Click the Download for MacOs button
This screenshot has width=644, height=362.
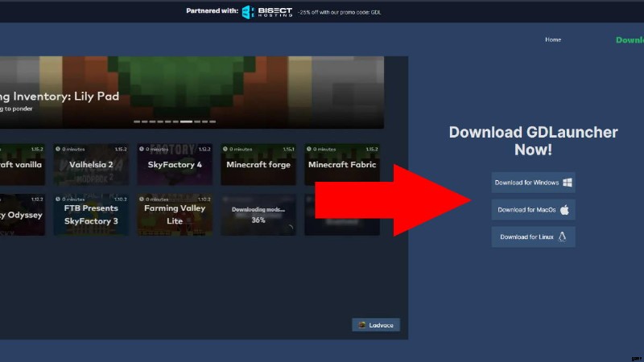(533, 210)
